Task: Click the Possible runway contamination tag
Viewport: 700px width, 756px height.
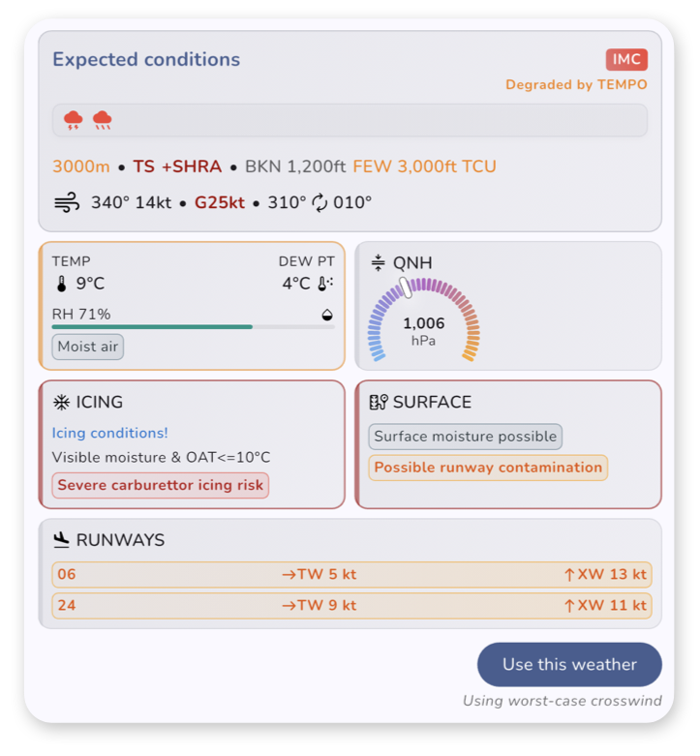Action: pyautogui.click(x=488, y=468)
